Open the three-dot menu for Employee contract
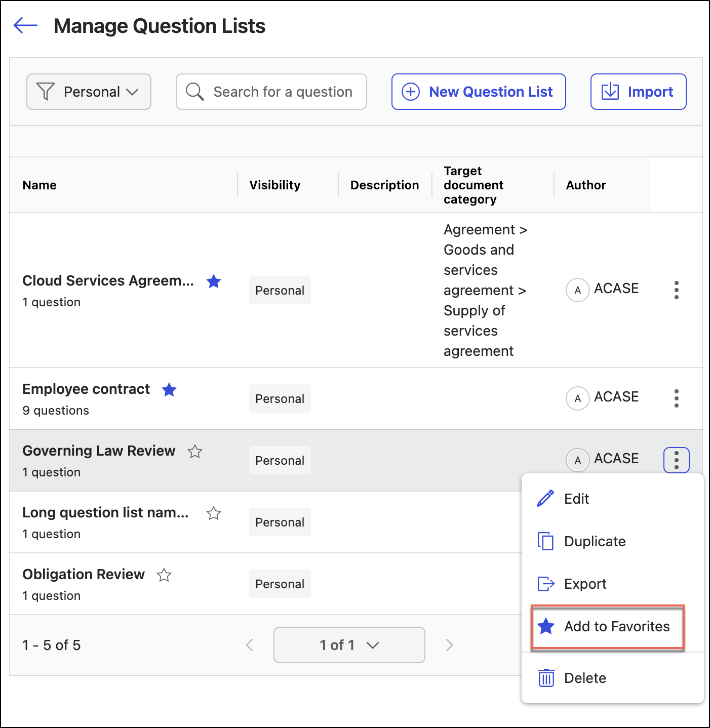Screen dimensions: 710x728 coord(676,398)
